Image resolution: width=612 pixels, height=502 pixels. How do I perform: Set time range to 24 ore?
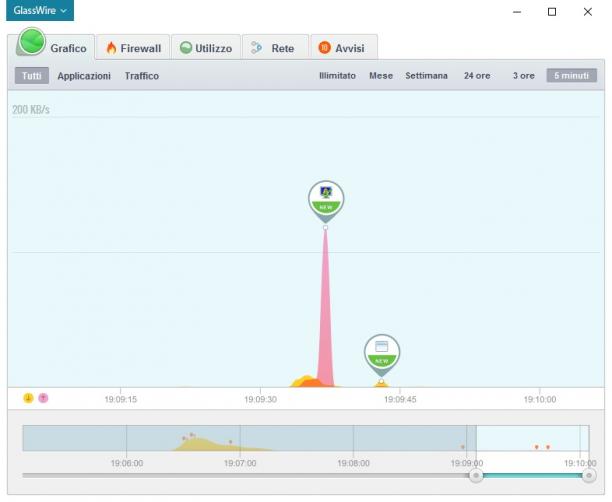[477, 75]
